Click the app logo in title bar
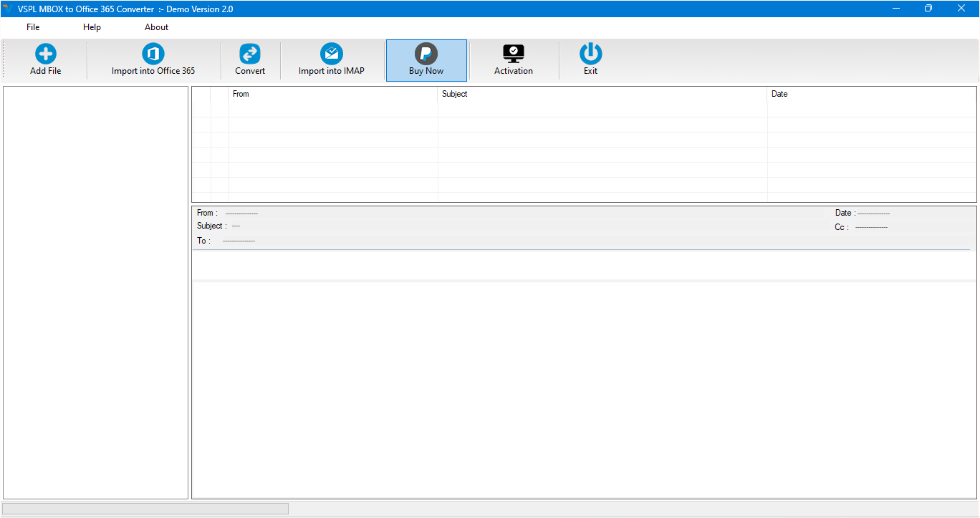The width and height of the screenshot is (980, 518). [x=7, y=9]
